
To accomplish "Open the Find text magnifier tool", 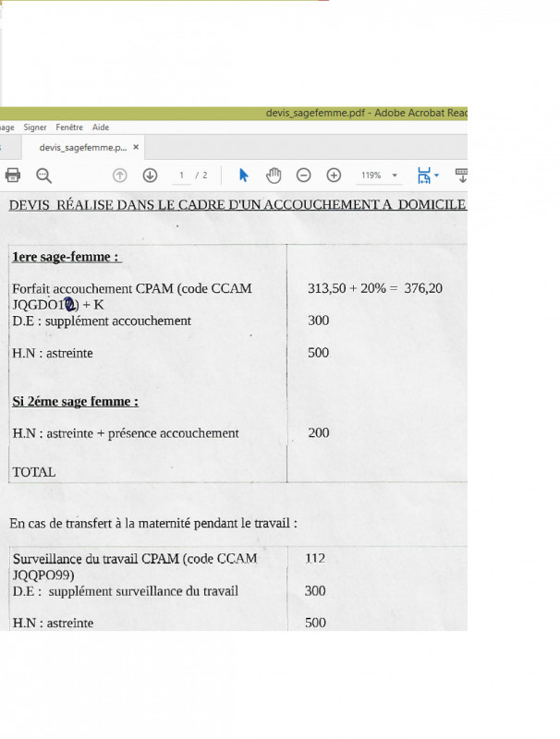I will (x=43, y=176).
